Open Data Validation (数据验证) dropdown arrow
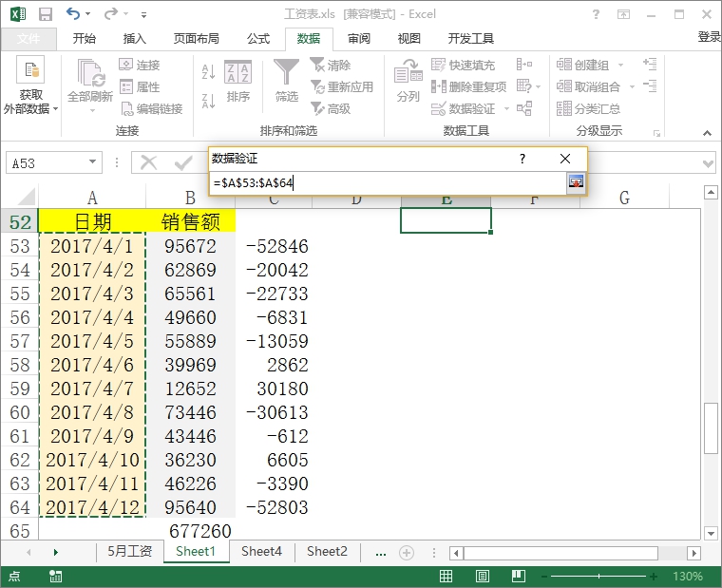The width and height of the screenshot is (722, 588). tap(506, 108)
